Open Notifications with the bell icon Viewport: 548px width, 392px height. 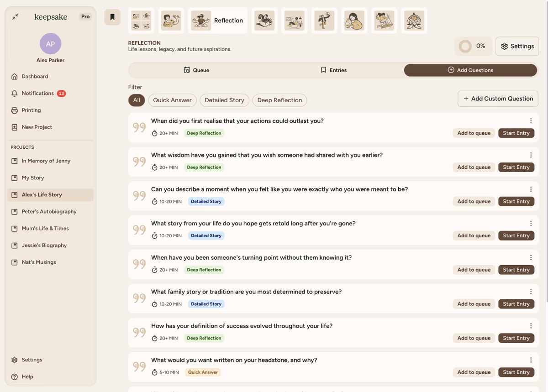click(37, 93)
